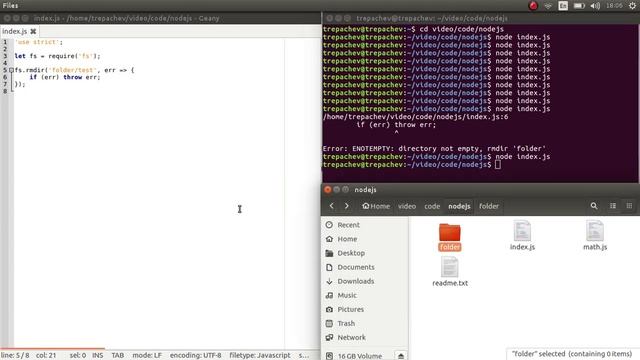Open 16 GB Volume in sidebar
The image size is (640, 360).
click(x=359, y=356)
